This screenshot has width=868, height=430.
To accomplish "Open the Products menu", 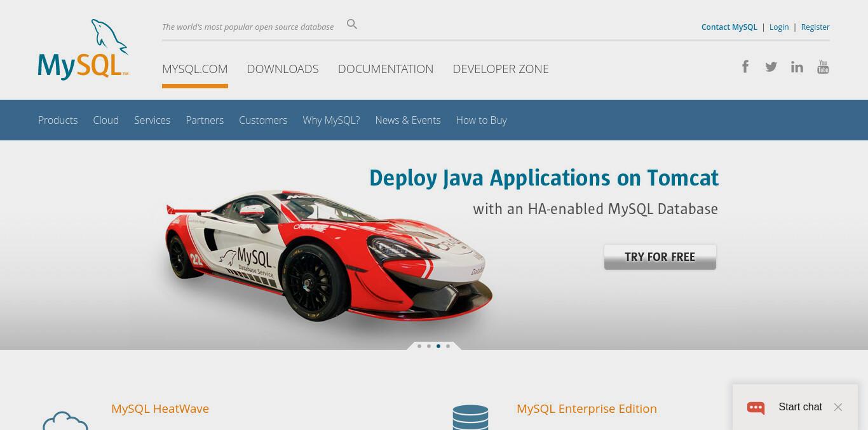I will [x=58, y=120].
